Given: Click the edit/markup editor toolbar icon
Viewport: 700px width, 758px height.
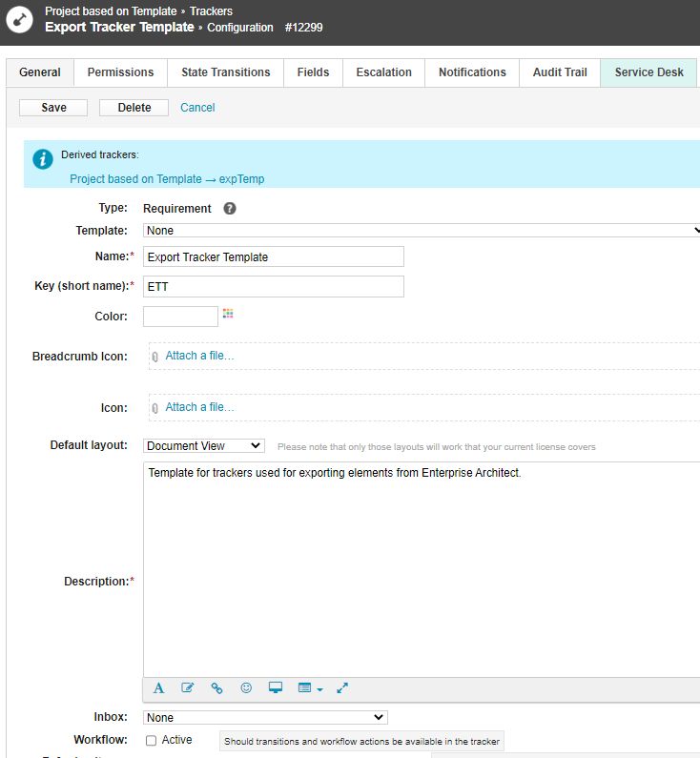Looking at the screenshot, I should coord(188,687).
